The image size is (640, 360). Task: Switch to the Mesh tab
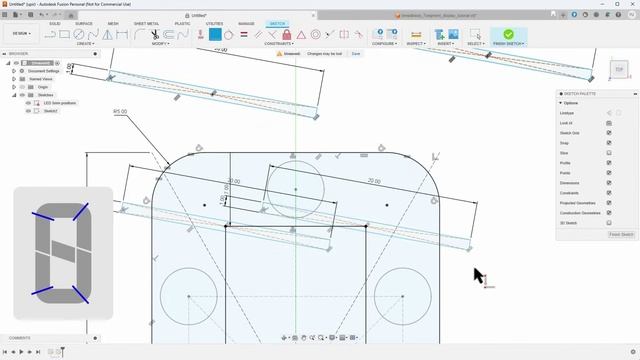113,24
